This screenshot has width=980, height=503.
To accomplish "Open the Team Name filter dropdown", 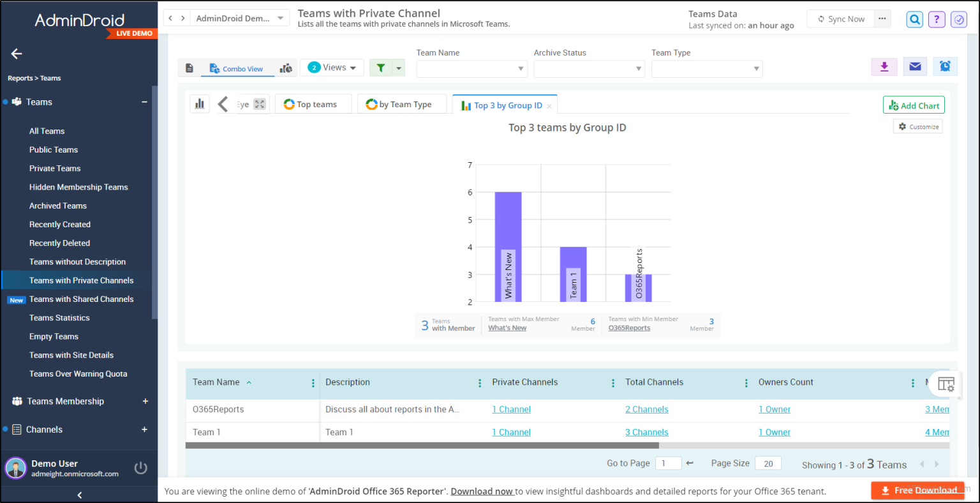I will point(471,69).
